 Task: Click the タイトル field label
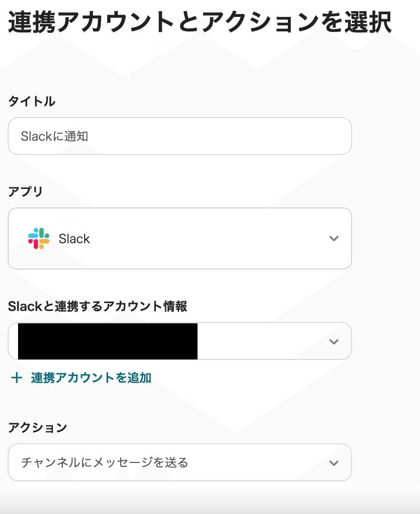click(x=31, y=102)
